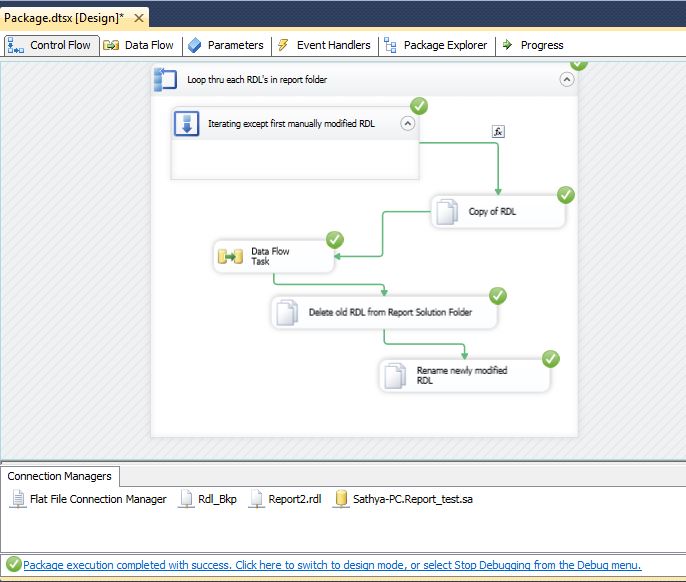This screenshot has width=686, height=582.
Task: Click the Control Flow tab icon
Action: click(x=16, y=46)
